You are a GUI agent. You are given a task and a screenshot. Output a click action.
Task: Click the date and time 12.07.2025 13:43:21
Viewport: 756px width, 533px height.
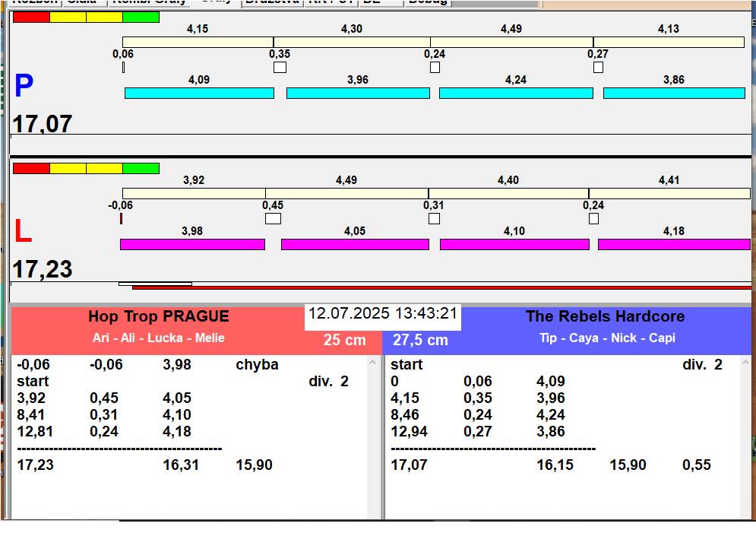pyautogui.click(x=383, y=313)
